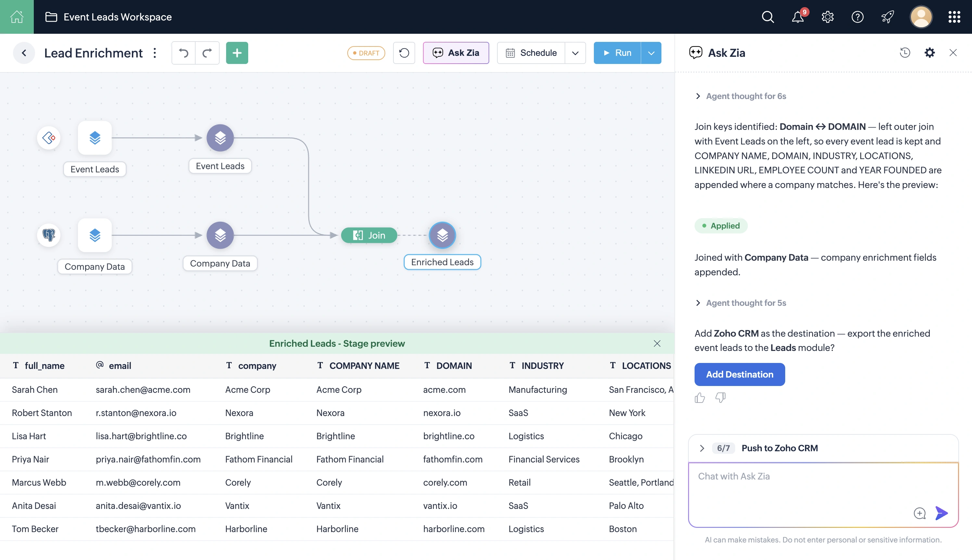
Task: Open the notifications bell
Action: [798, 17]
